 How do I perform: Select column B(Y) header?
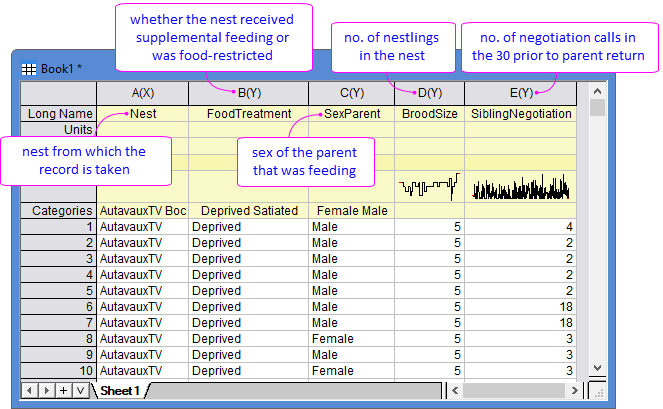249,93
